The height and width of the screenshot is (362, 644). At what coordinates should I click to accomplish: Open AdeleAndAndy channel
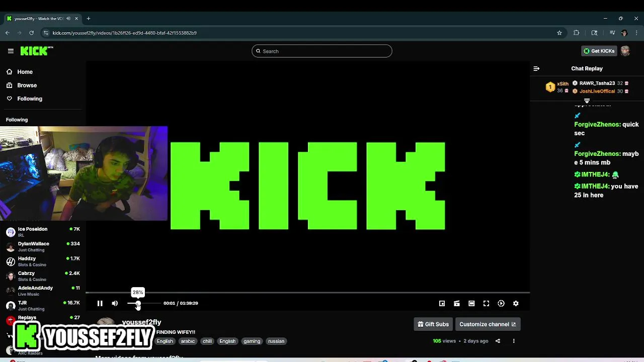click(43, 291)
